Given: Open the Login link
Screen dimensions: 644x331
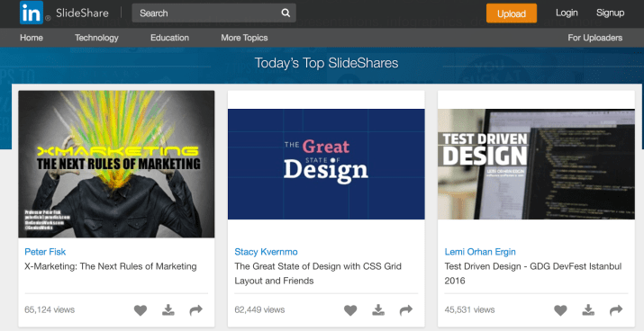Looking at the screenshot, I should (567, 13).
